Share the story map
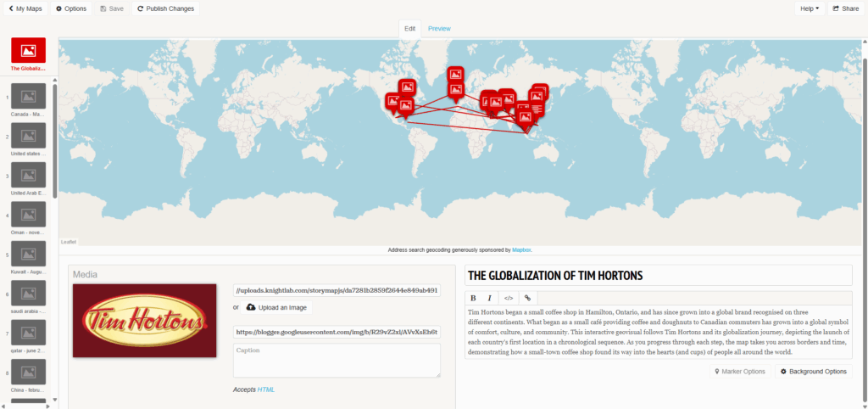 point(845,8)
